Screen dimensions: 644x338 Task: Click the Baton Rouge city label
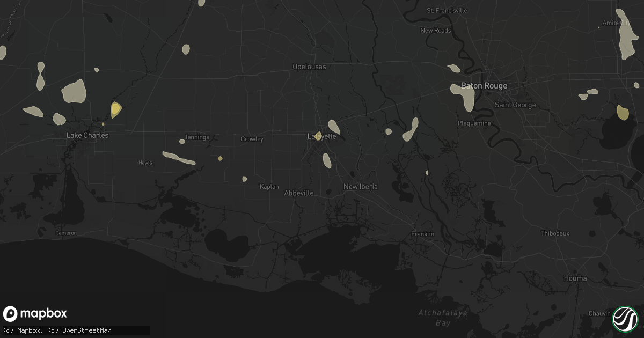point(484,86)
